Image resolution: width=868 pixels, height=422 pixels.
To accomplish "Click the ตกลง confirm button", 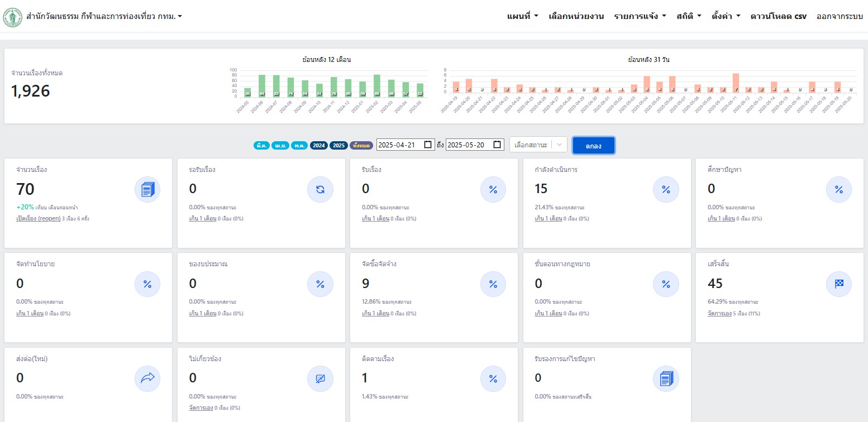I will click(x=594, y=145).
